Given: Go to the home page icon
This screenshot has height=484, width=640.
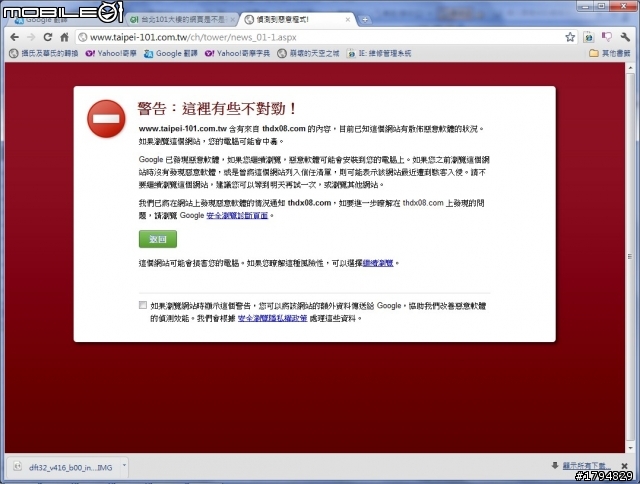Looking at the screenshot, I should (x=64, y=37).
